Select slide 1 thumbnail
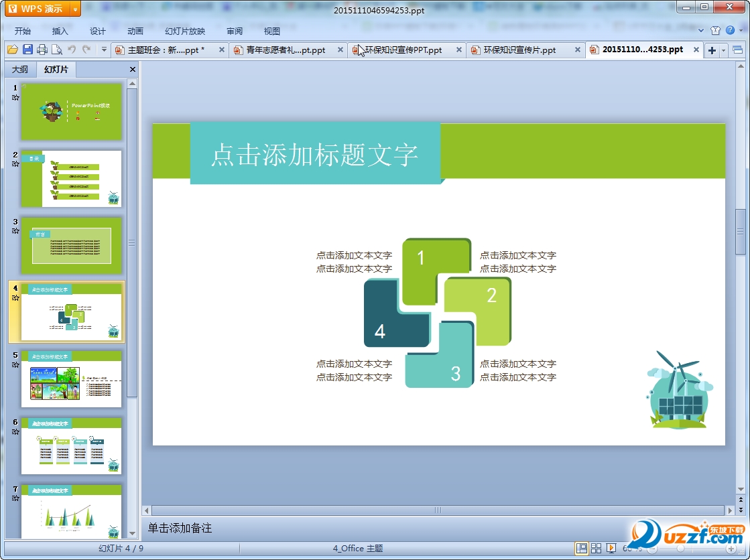 (x=71, y=111)
